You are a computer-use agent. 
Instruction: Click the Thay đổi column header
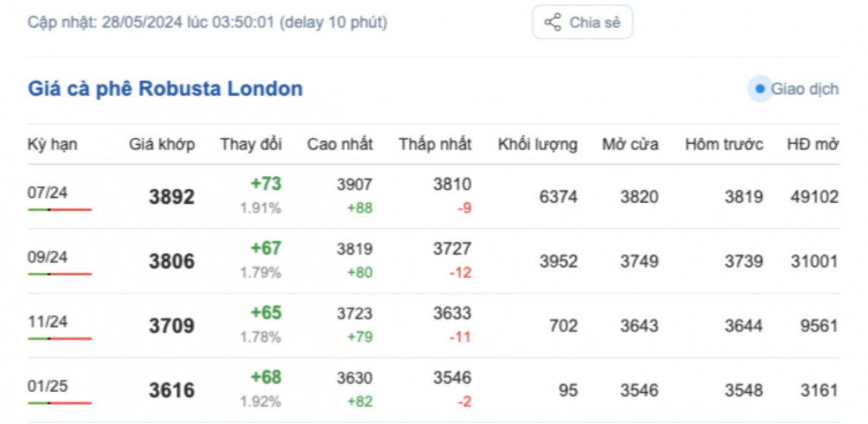251,144
